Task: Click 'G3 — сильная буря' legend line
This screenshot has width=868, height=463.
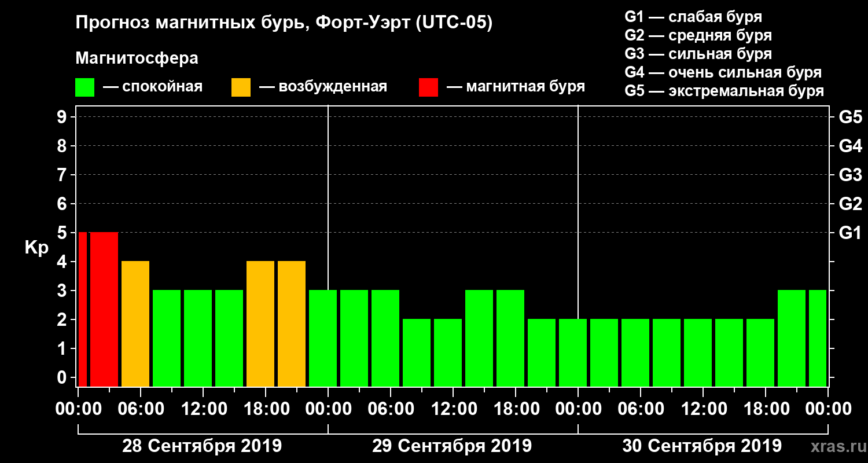Action: (698, 54)
